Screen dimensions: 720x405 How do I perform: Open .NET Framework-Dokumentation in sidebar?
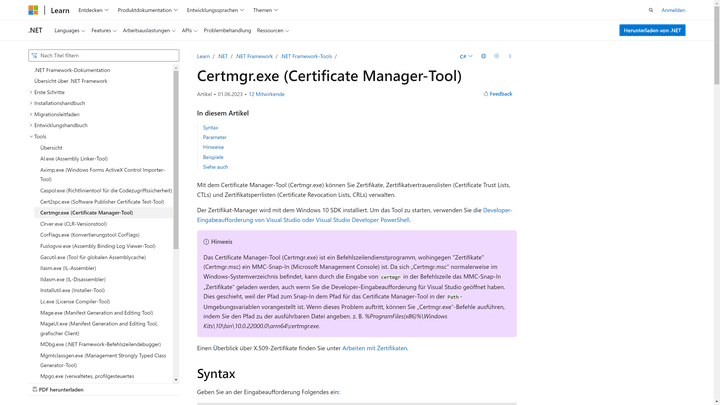pos(72,70)
